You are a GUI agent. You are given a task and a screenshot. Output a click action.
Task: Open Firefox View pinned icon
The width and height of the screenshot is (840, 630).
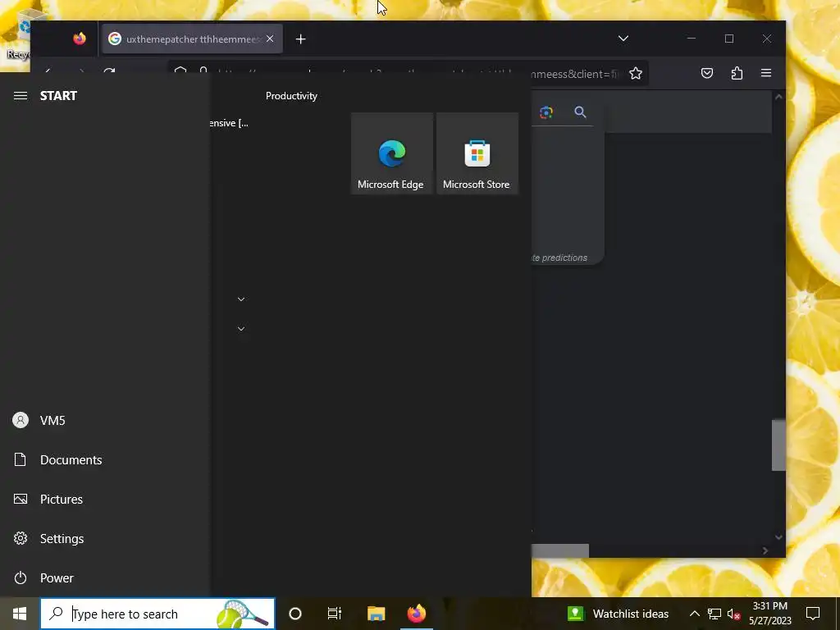80,39
